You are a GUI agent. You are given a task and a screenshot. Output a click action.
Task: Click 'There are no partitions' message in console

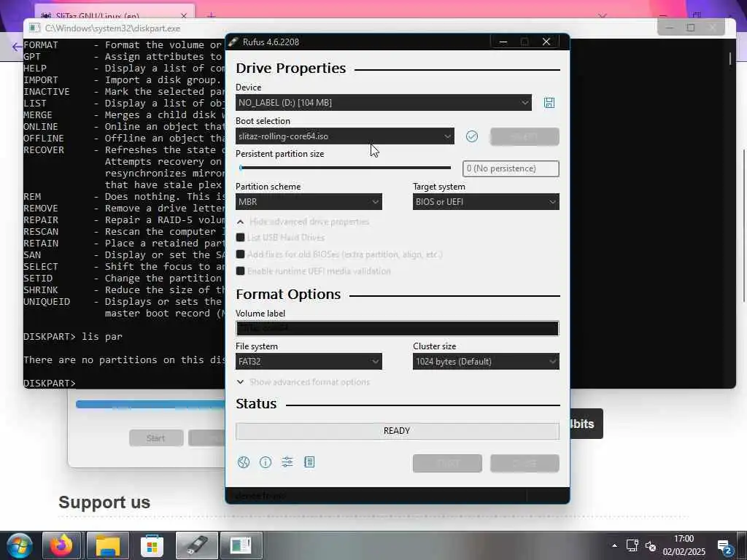[x=124, y=360]
